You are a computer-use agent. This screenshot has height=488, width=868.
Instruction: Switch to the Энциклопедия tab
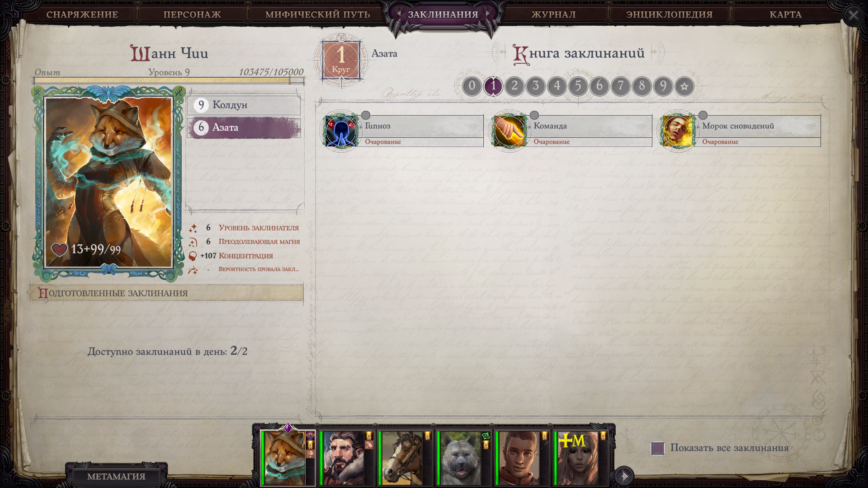[669, 14]
